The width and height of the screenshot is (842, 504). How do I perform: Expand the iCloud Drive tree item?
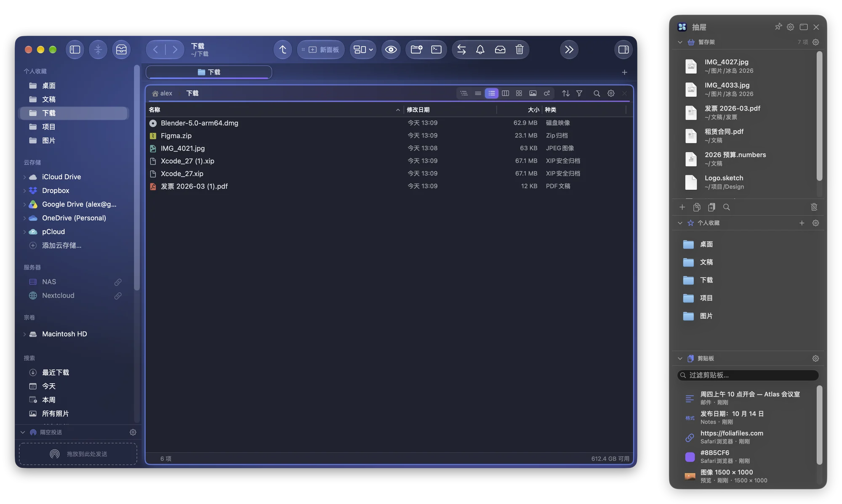(24, 177)
